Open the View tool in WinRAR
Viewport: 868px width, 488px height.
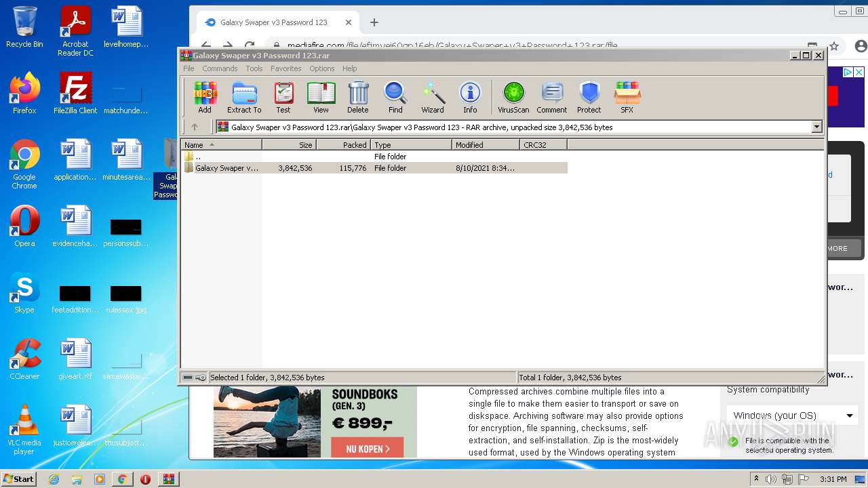point(321,97)
